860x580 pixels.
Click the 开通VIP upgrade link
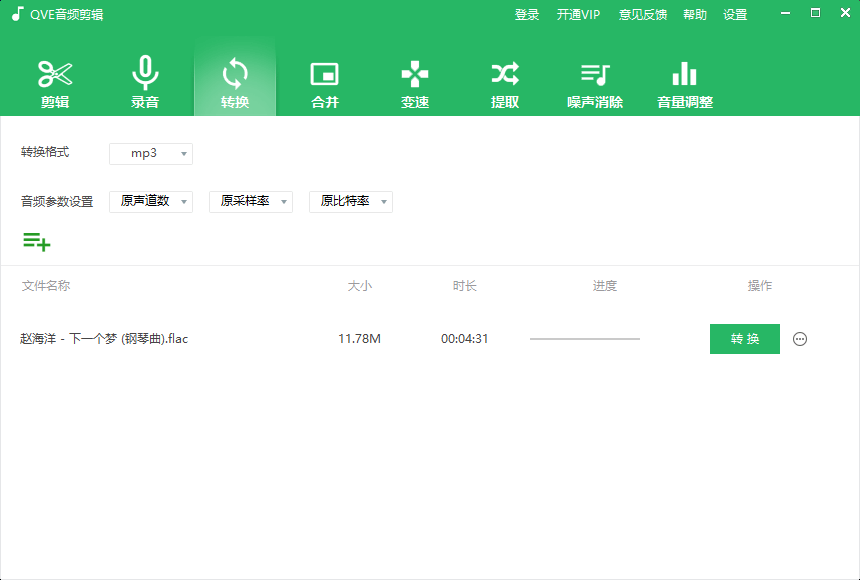coord(578,14)
